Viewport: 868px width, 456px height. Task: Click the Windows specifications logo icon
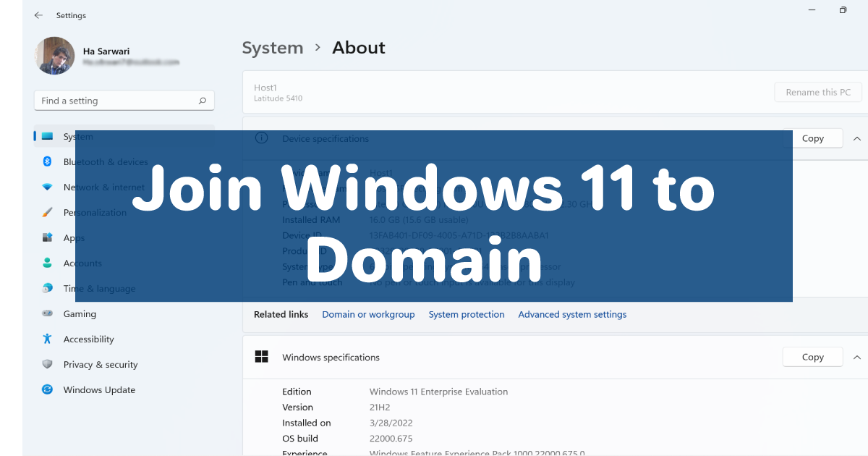262,357
